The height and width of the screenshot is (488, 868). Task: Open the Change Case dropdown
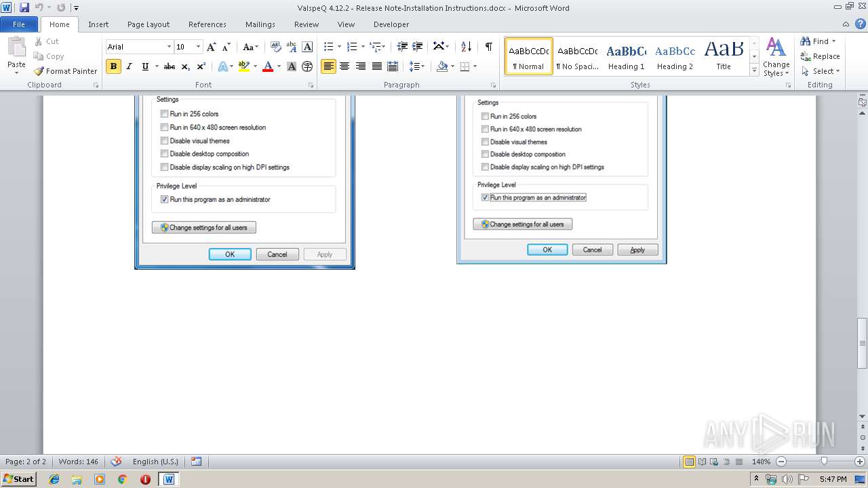click(250, 47)
